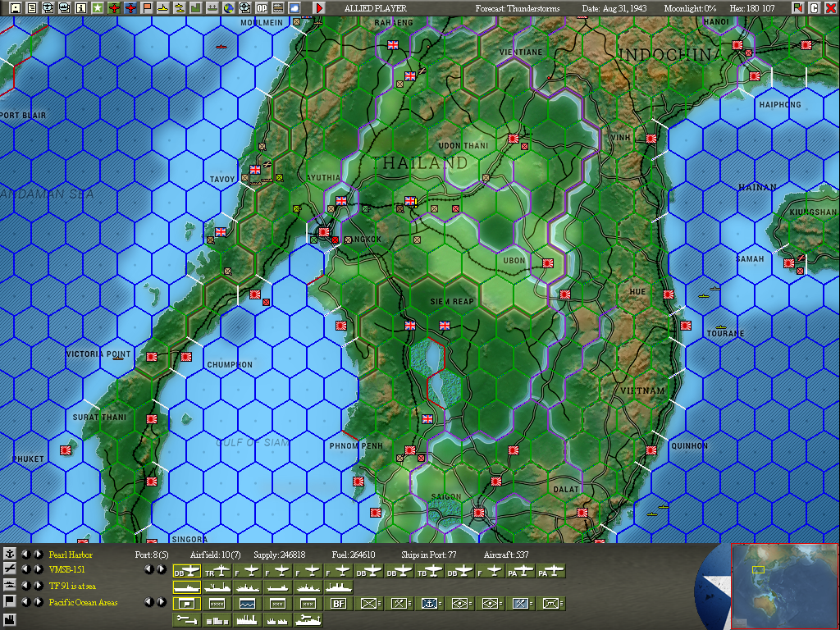This screenshot has height=630, width=840.
Task: Click the red and green flag icon top right
Action: click(797, 7)
